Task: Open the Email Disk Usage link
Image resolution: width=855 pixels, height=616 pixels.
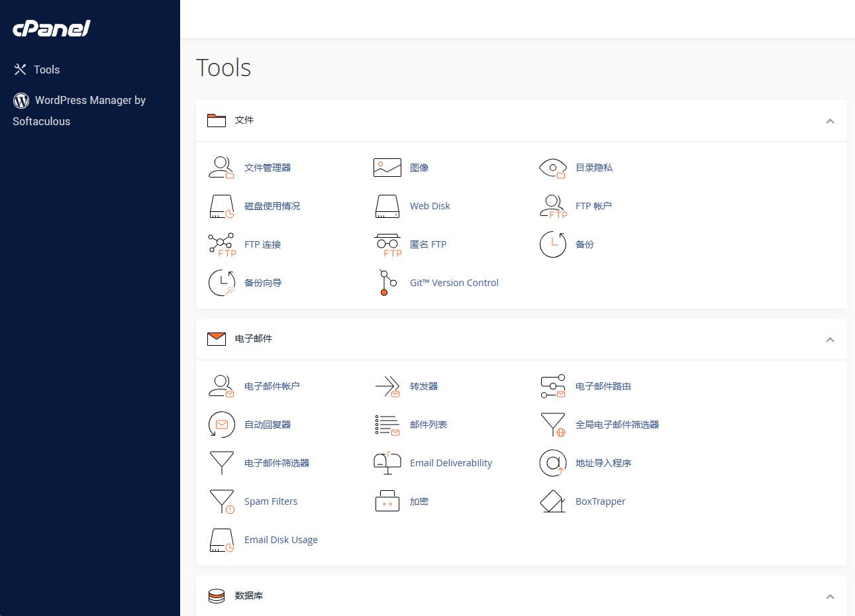Action: [x=281, y=540]
